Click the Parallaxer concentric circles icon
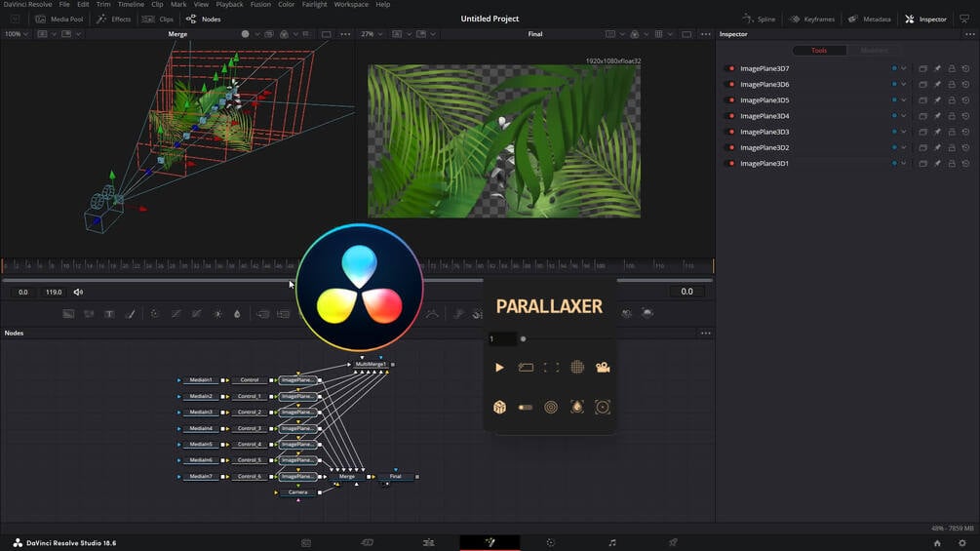Viewport: 980px width, 551px height. pos(551,408)
